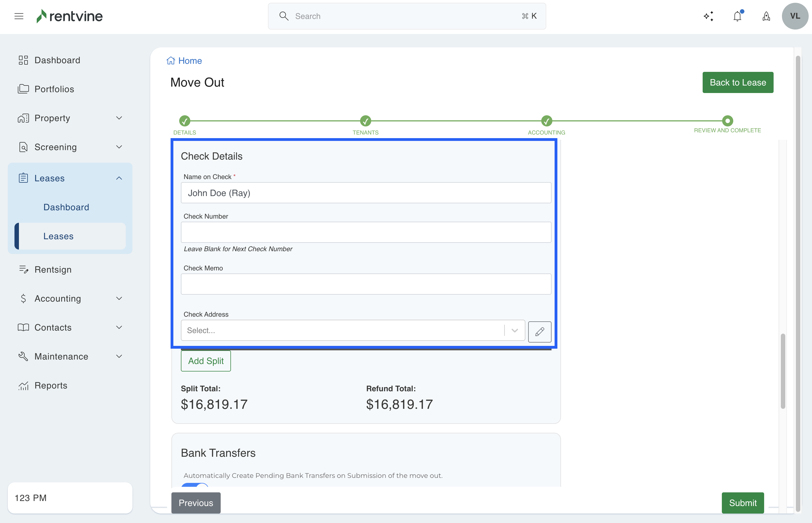Click the Rentvine logo
Image resolution: width=812 pixels, height=523 pixels.
point(70,16)
